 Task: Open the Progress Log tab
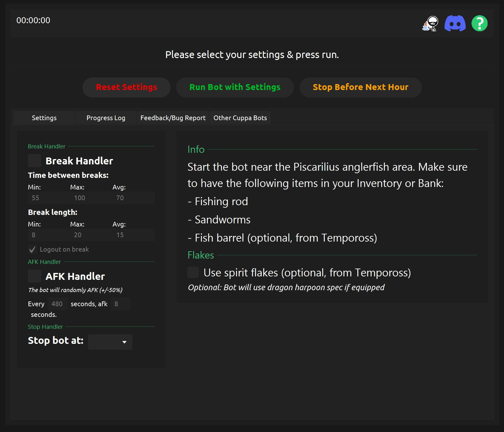[106, 118]
